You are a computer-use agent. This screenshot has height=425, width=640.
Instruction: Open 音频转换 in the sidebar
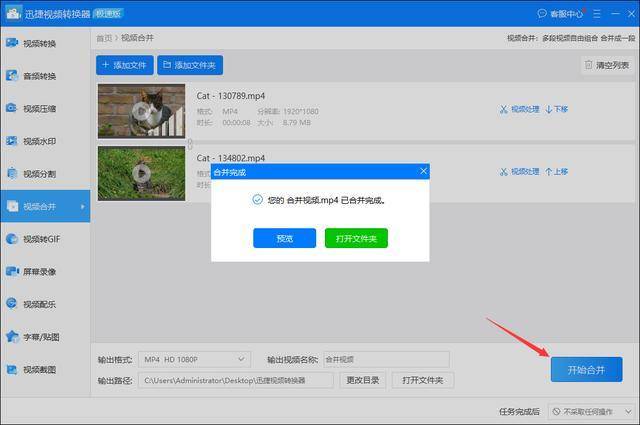point(45,76)
